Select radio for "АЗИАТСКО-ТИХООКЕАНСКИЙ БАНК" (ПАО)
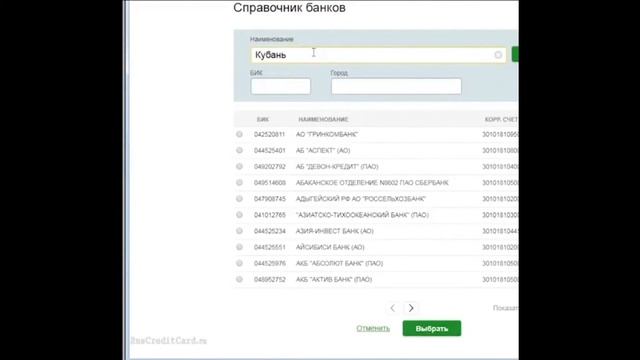This screenshot has height=360, width=640. click(x=240, y=215)
